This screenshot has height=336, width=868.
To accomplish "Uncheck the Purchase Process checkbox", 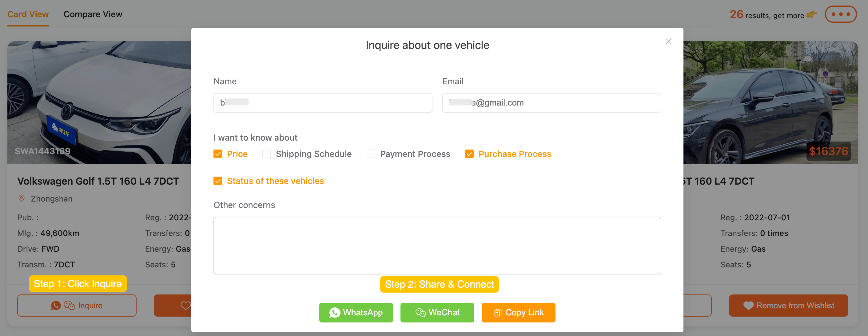I will [x=469, y=154].
